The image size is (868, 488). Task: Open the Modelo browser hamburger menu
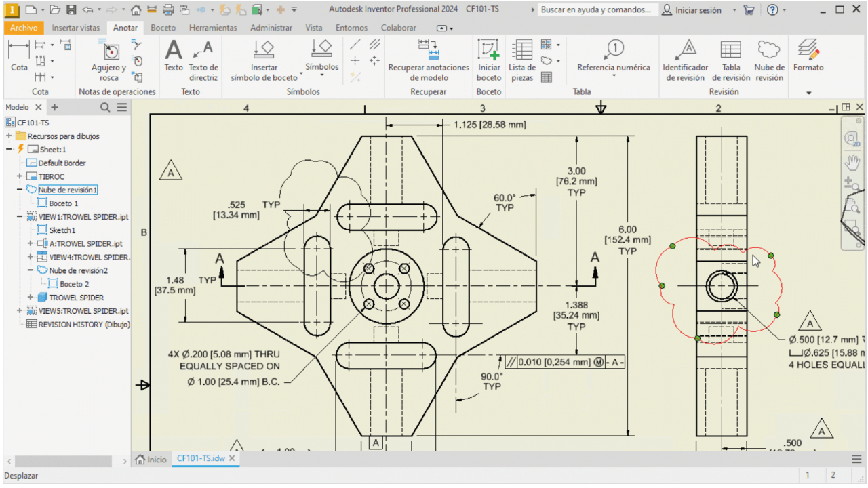point(121,107)
